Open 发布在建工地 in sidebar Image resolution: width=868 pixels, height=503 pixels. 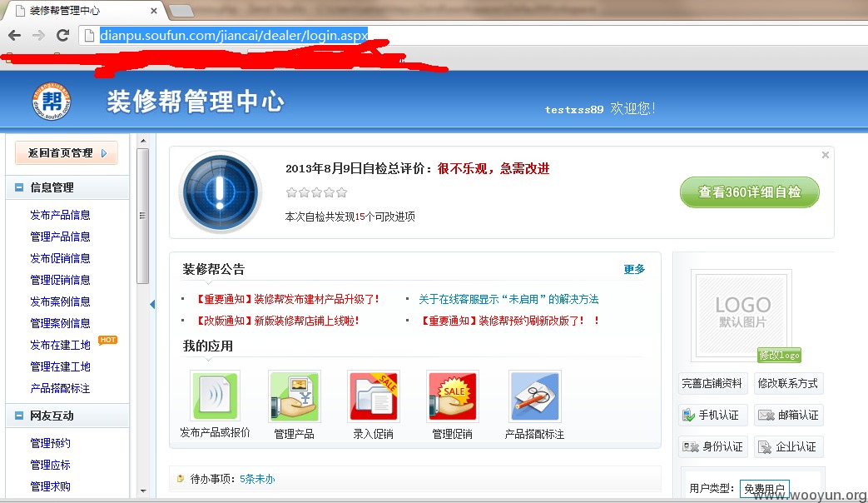60,345
